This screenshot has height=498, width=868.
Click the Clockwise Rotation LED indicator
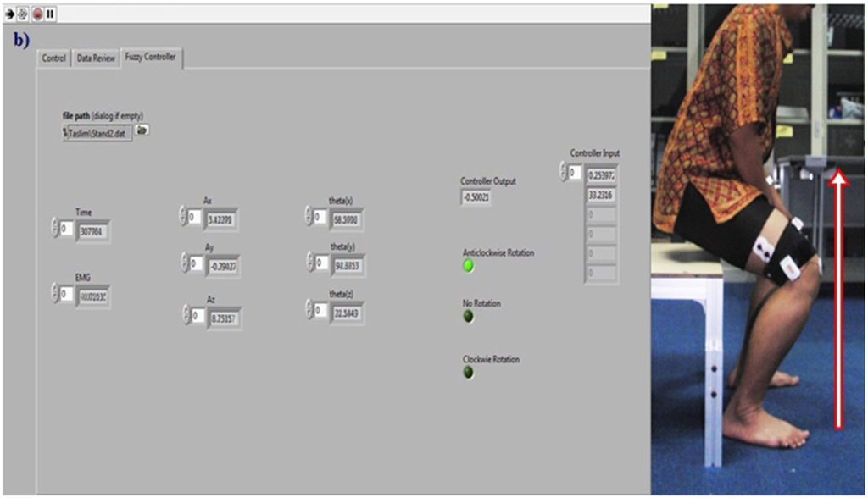468,372
